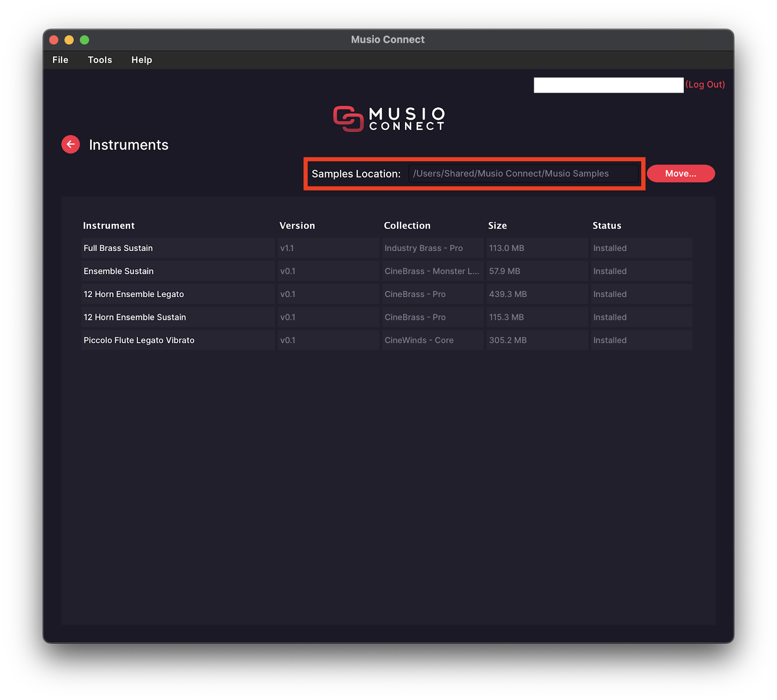Click the Collection column header

(407, 226)
